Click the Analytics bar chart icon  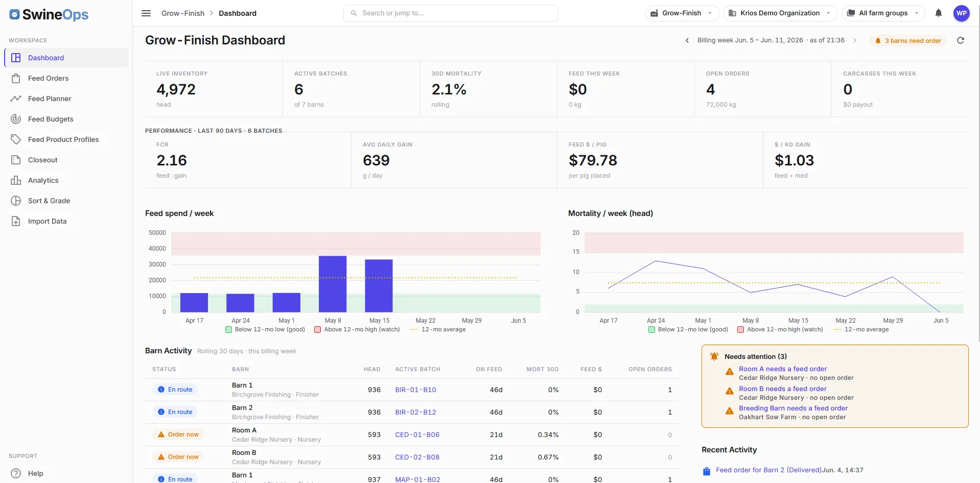click(16, 180)
